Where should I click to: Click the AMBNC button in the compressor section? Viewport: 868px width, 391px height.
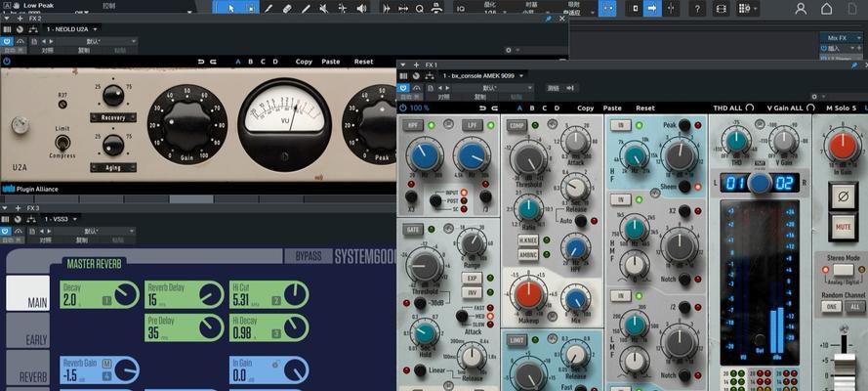tap(527, 255)
